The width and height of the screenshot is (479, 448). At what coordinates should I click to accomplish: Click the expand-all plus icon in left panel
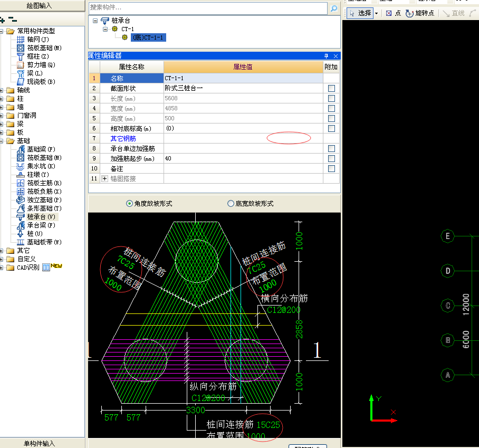(3, 20)
